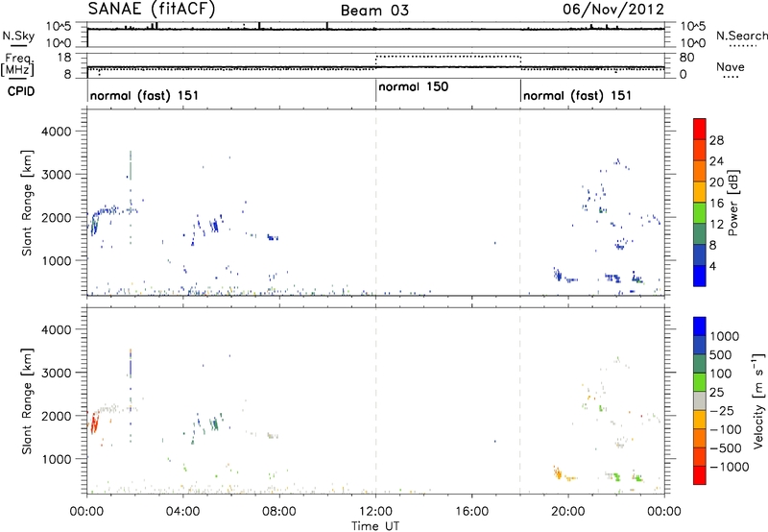The width and height of the screenshot is (768, 532).
Task: Click Slant Range [km] label of velocity panel
Action: [x=27, y=401]
